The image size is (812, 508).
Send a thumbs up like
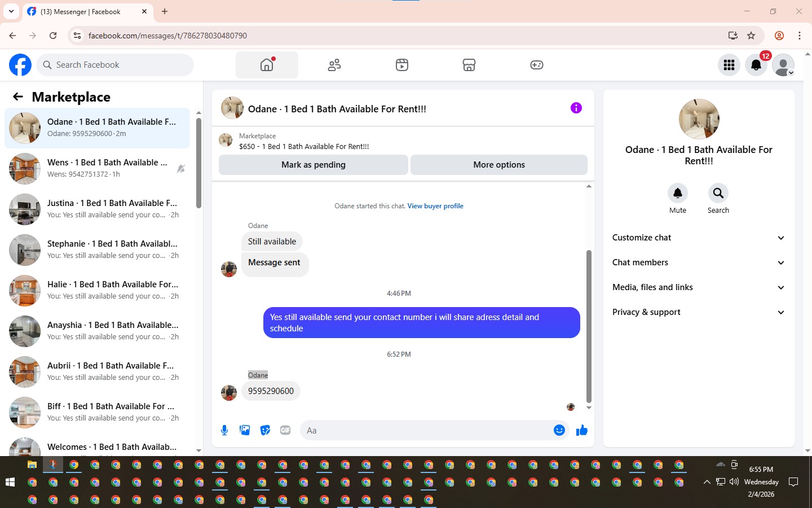[582, 430]
